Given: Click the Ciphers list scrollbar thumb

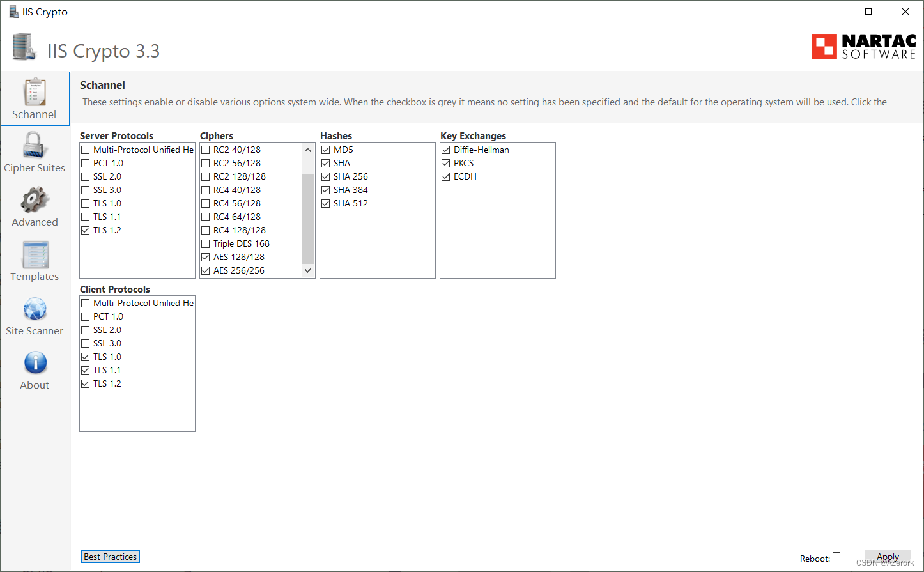Looking at the screenshot, I should pyautogui.click(x=308, y=219).
